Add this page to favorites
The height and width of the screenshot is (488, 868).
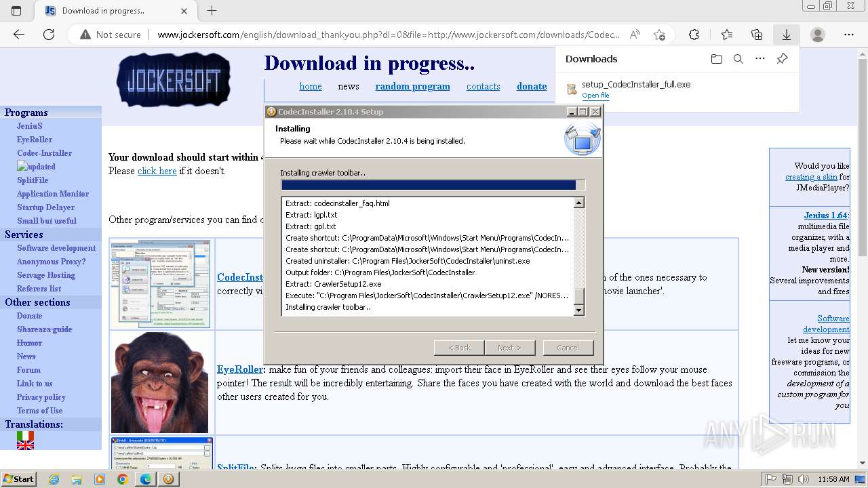[659, 35]
